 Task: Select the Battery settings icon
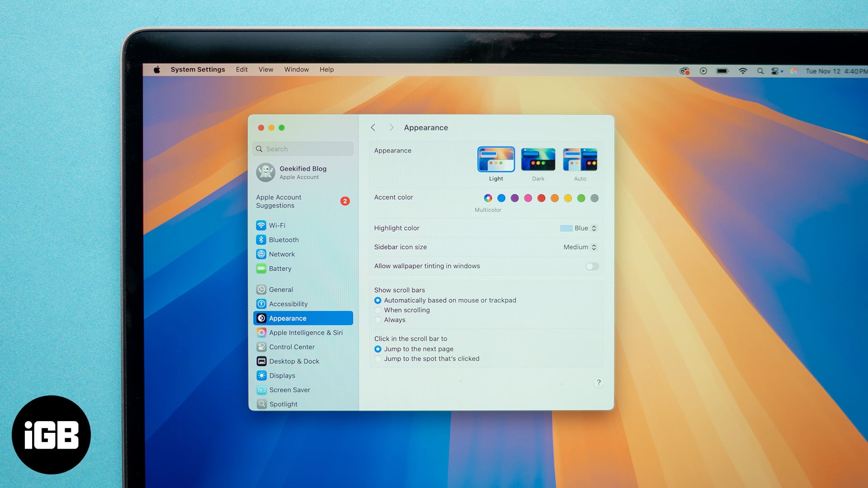(x=260, y=268)
